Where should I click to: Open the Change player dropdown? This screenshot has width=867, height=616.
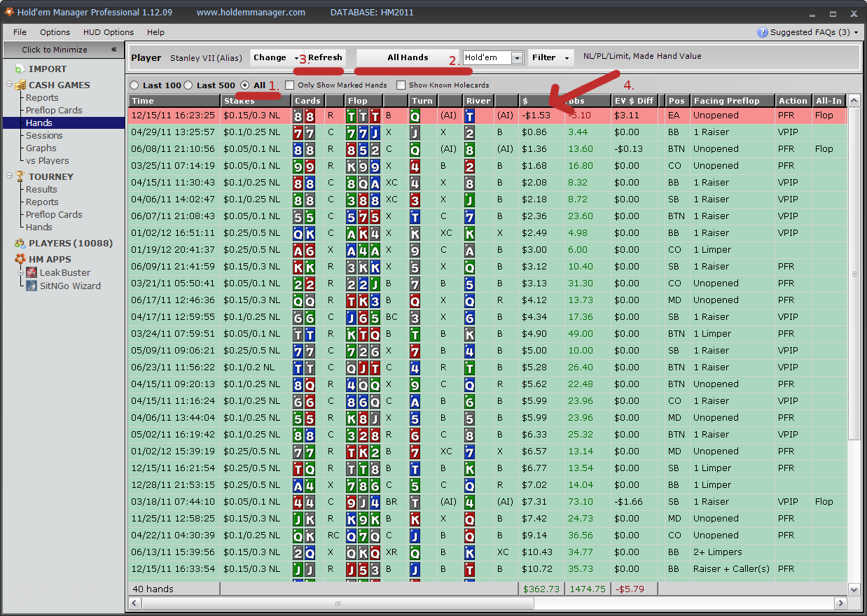pos(276,57)
